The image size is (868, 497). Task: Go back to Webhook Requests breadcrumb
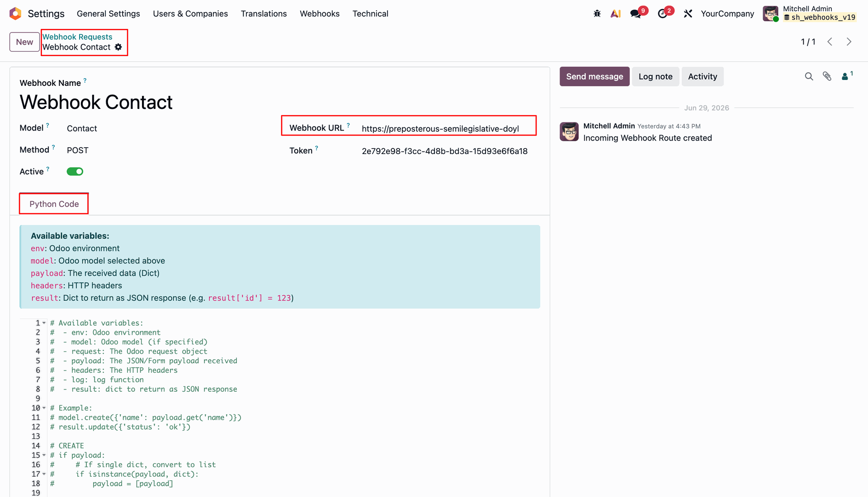click(77, 37)
